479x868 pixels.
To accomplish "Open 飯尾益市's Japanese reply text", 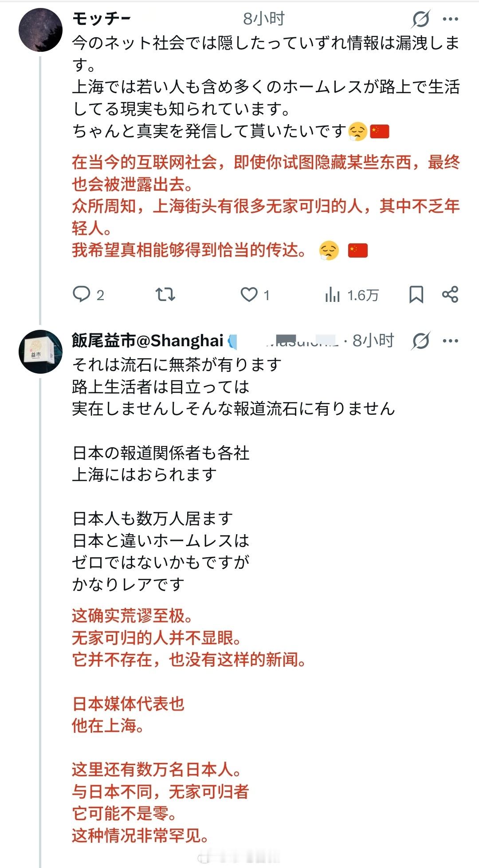I will click(x=233, y=474).
